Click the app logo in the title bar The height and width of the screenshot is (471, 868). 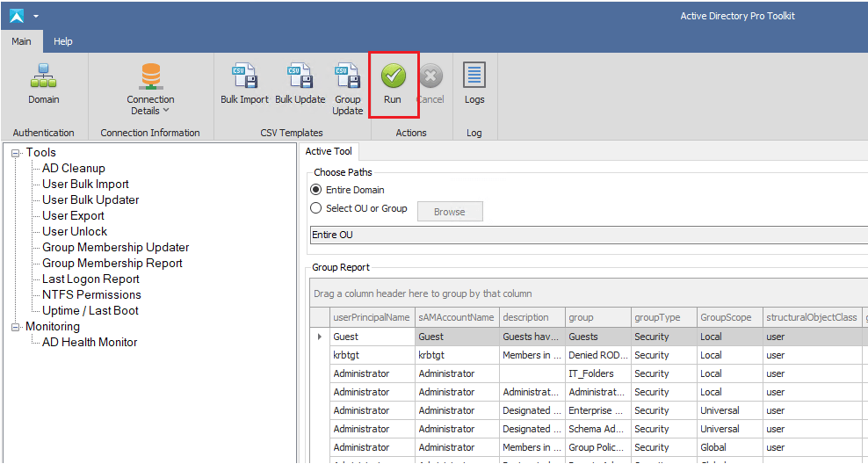click(x=17, y=16)
